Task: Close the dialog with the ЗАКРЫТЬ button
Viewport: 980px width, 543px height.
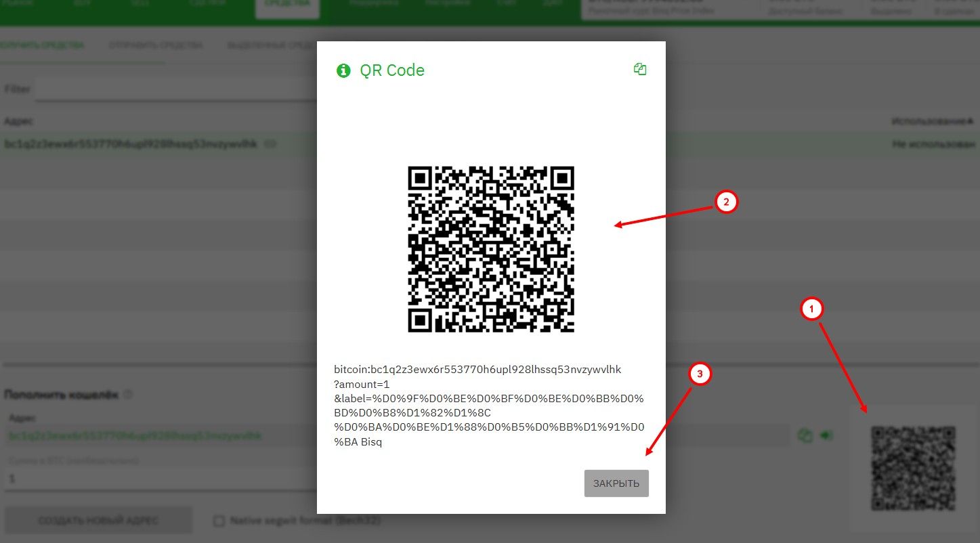Action: tap(616, 483)
